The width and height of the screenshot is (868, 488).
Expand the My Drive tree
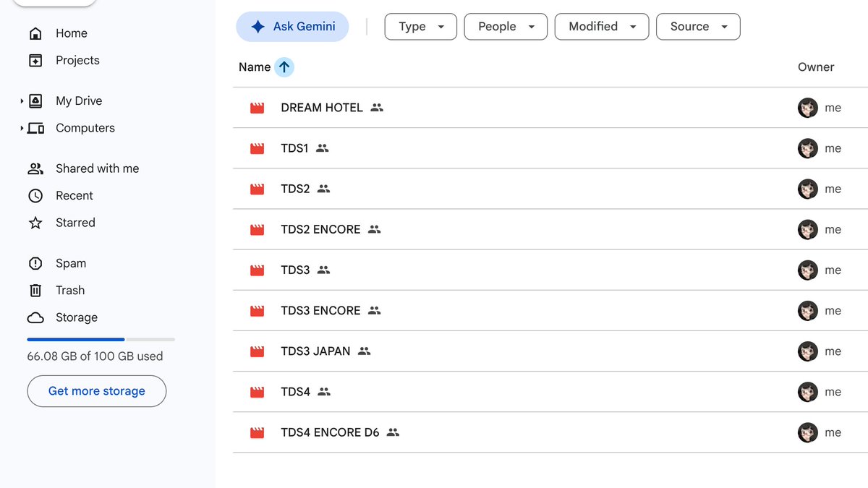pos(22,101)
